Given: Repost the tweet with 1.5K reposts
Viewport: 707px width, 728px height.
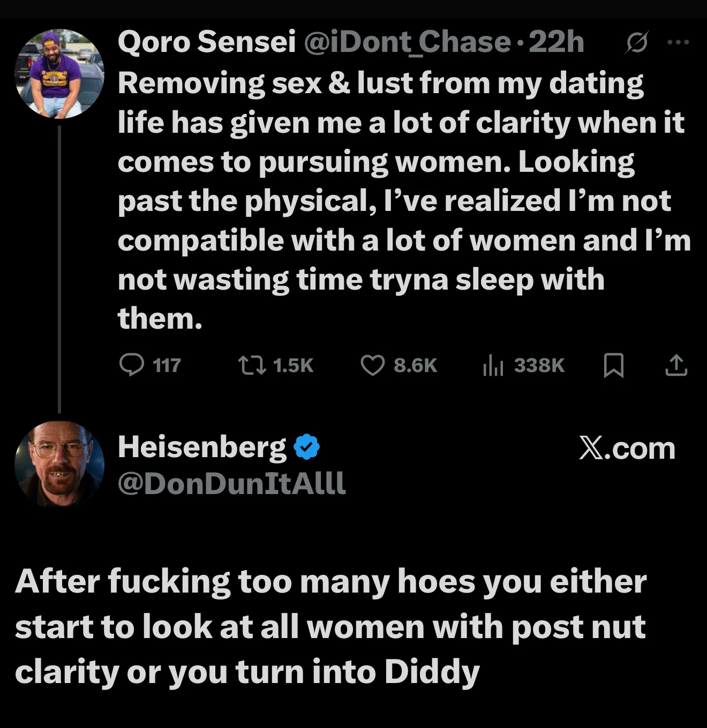Looking at the screenshot, I should pyautogui.click(x=252, y=365).
